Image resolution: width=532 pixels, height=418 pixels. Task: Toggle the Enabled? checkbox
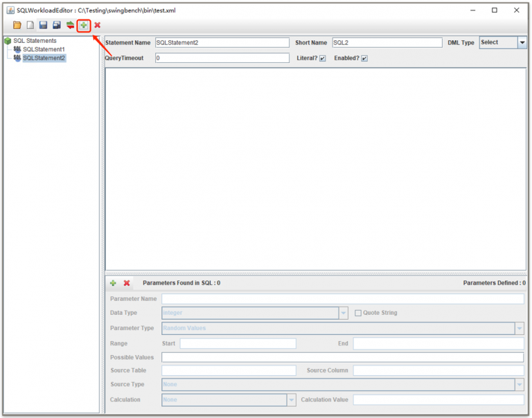pyautogui.click(x=364, y=58)
